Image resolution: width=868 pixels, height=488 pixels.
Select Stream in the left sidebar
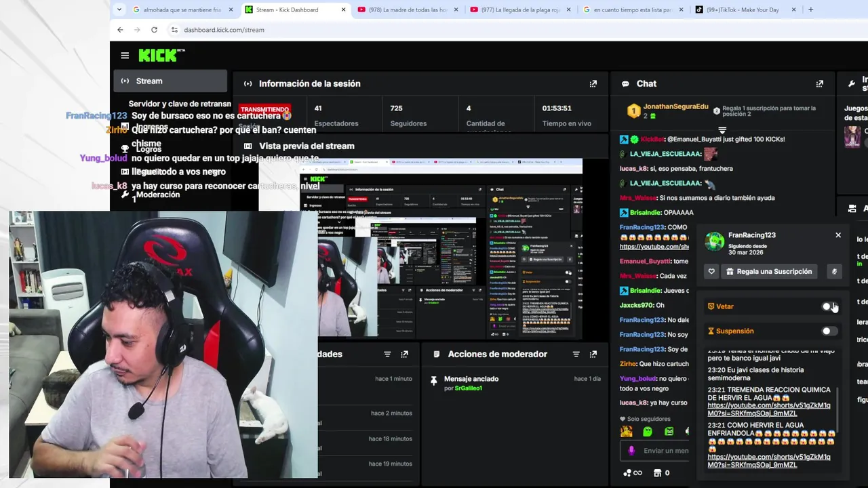point(170,81)
